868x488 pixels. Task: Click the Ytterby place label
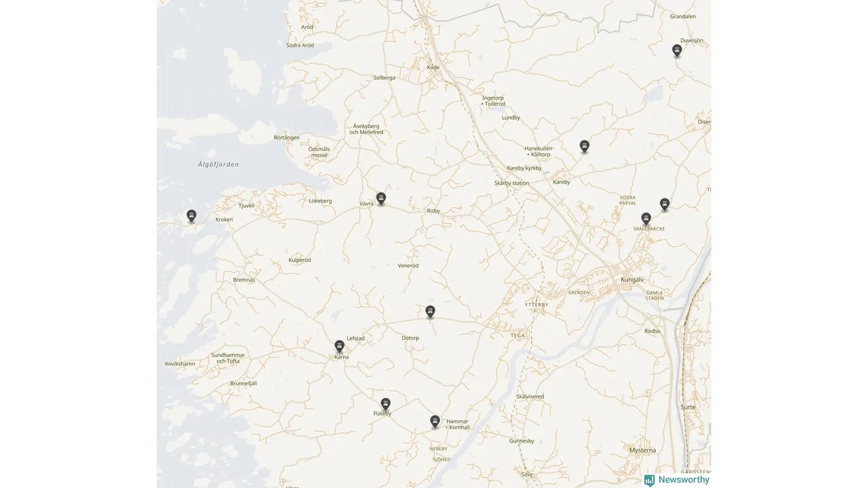(537, 305)
